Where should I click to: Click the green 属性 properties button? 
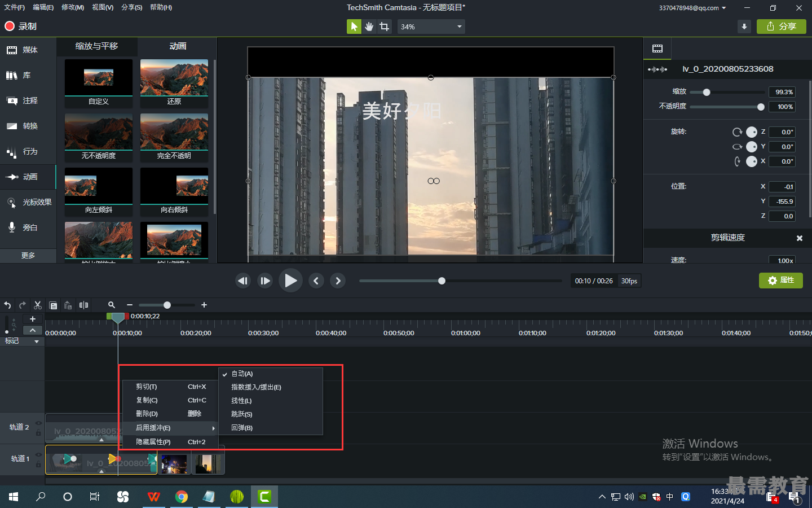[781, 281]
